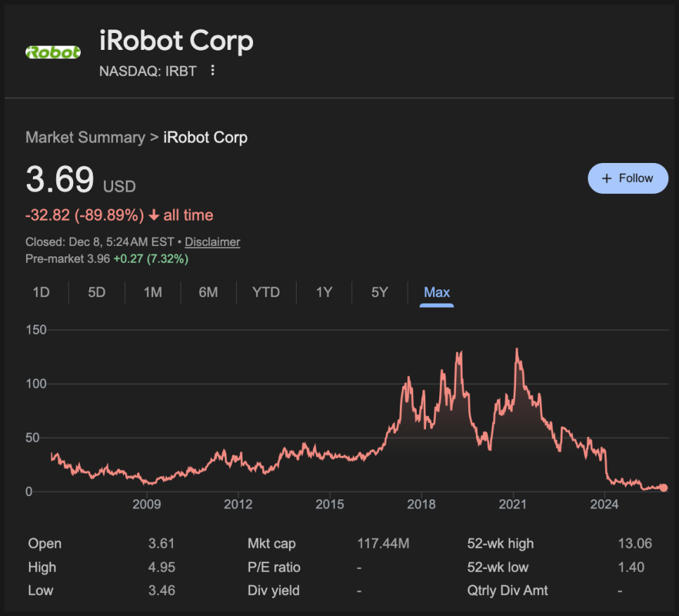Select the 5D time range tab
679x616 pixels.
(96, 292)
